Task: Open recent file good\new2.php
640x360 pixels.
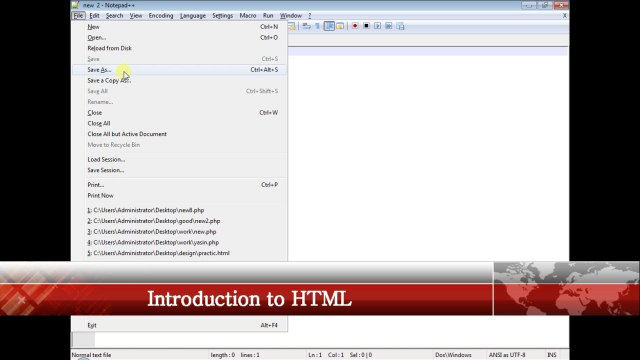Action: 180,221
